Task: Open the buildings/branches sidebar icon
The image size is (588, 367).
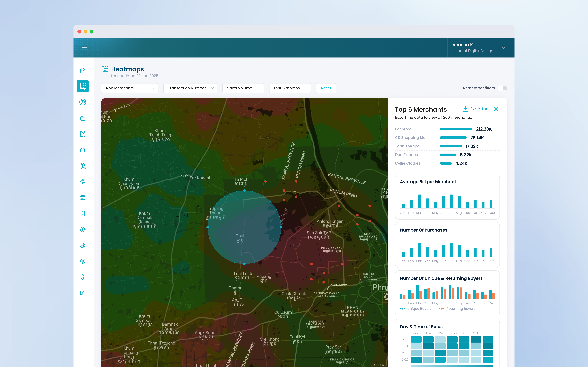Action: [x=83, y=150]
